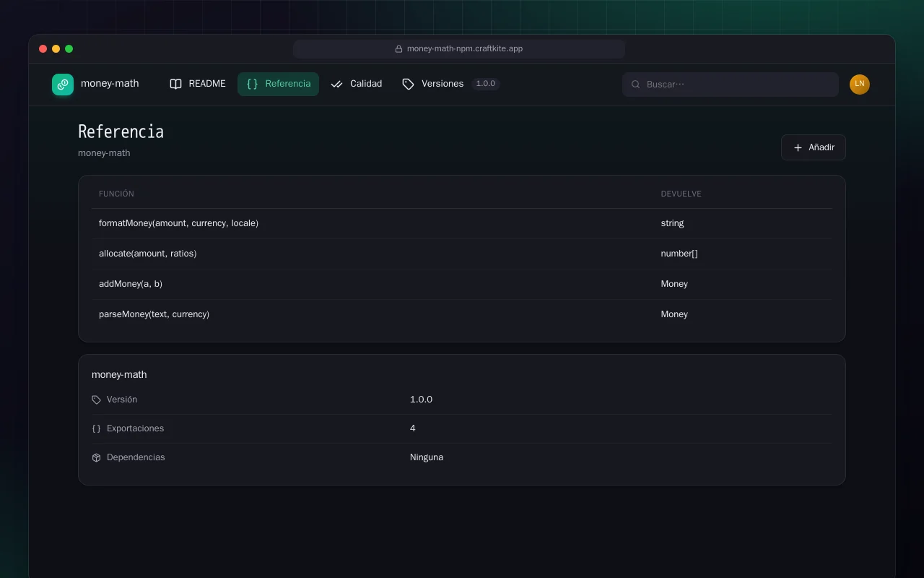Click the Versiones tag icon
The height and width of the screenshot is (578, 924).
tap(408, 84)
